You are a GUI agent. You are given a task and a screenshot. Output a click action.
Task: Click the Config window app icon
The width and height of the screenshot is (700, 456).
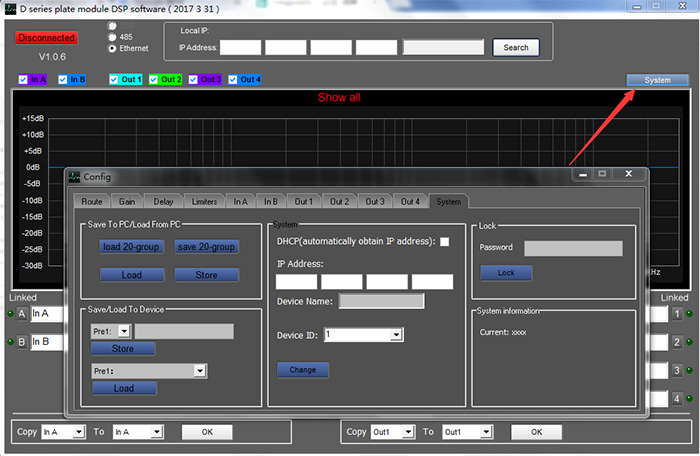coord(74,177)
